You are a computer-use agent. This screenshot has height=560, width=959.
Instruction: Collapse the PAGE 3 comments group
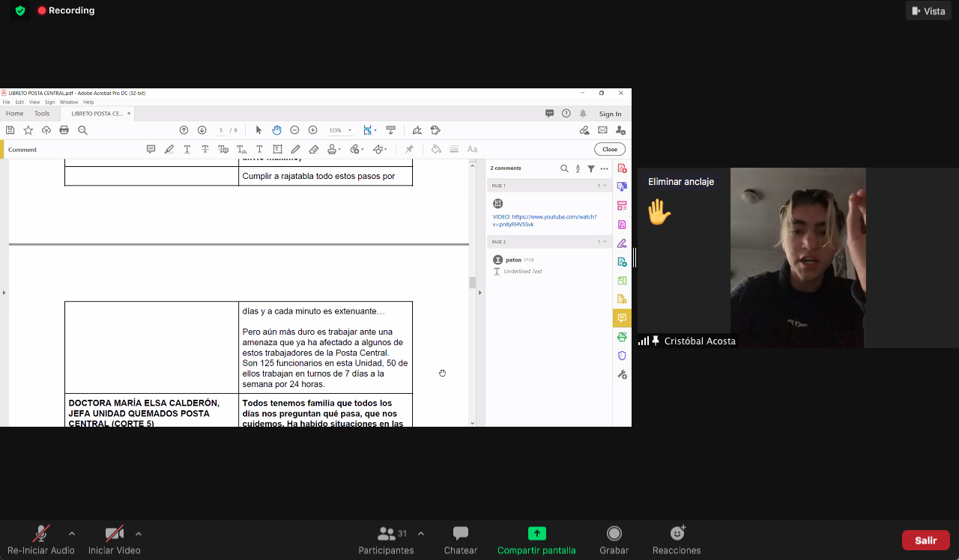point(605,242)
